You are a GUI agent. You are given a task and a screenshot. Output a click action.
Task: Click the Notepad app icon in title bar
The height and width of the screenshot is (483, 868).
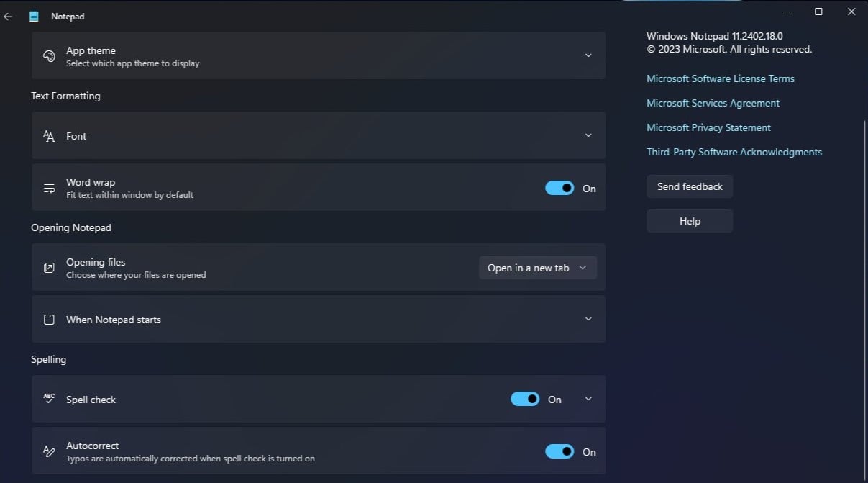pos(34,16)
